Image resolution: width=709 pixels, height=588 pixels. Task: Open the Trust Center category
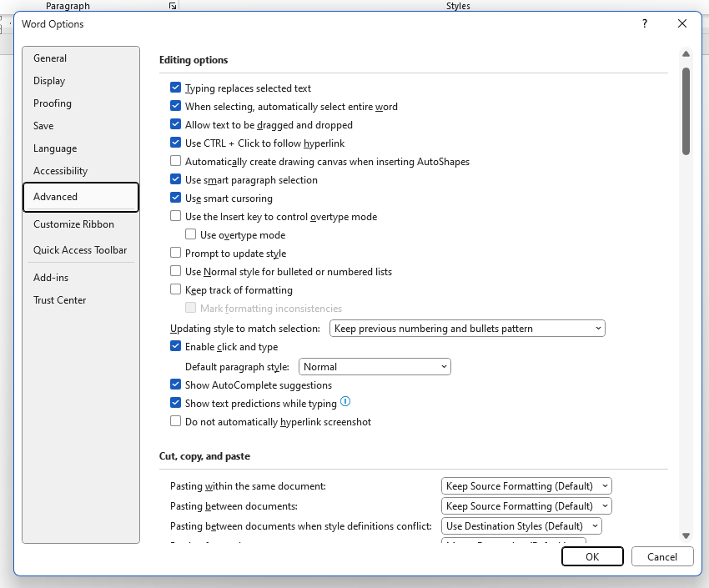tap(80, 300)
